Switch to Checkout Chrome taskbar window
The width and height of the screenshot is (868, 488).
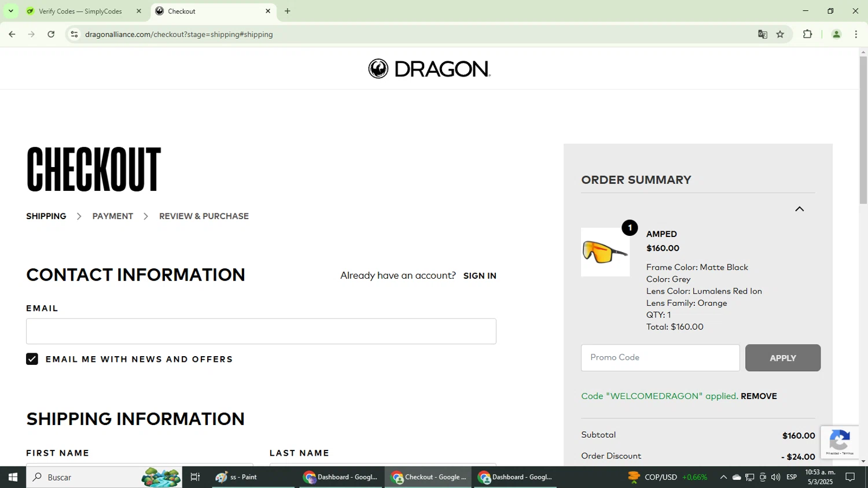point(428,477)
